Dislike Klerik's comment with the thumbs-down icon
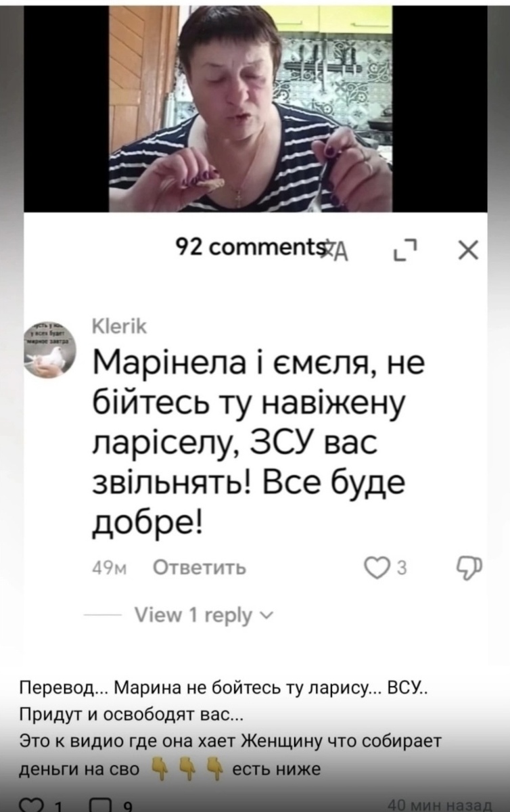The height and width of the screenshot is (812, 510). 470,567
